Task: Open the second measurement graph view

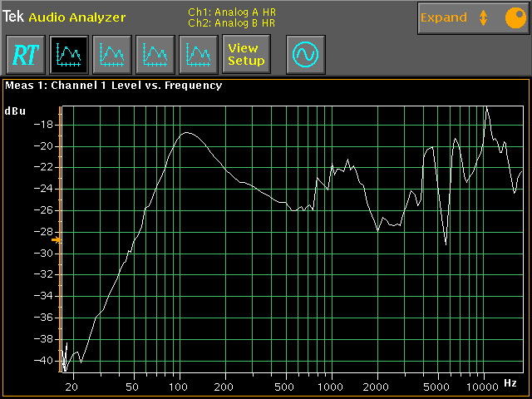Action: pyautogui.click(x=114, y=55)
